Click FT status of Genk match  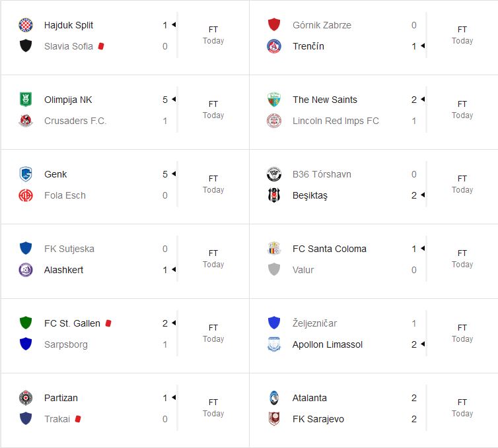coord(213,178)
